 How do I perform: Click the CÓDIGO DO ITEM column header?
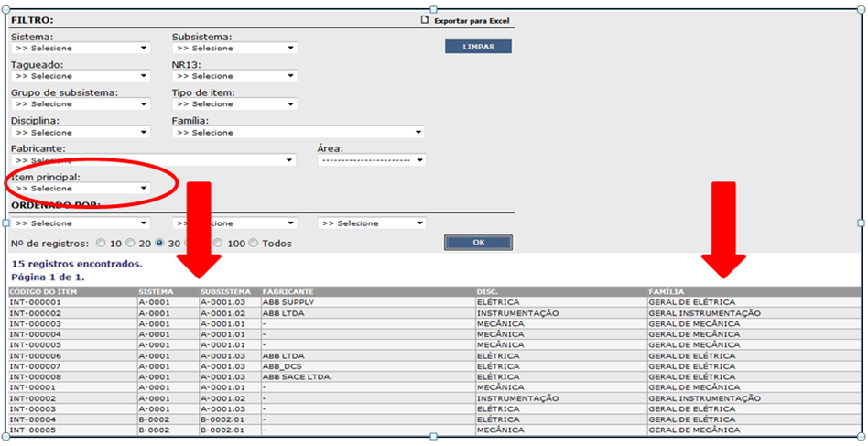pyautogui.click(x=39, y=292)
